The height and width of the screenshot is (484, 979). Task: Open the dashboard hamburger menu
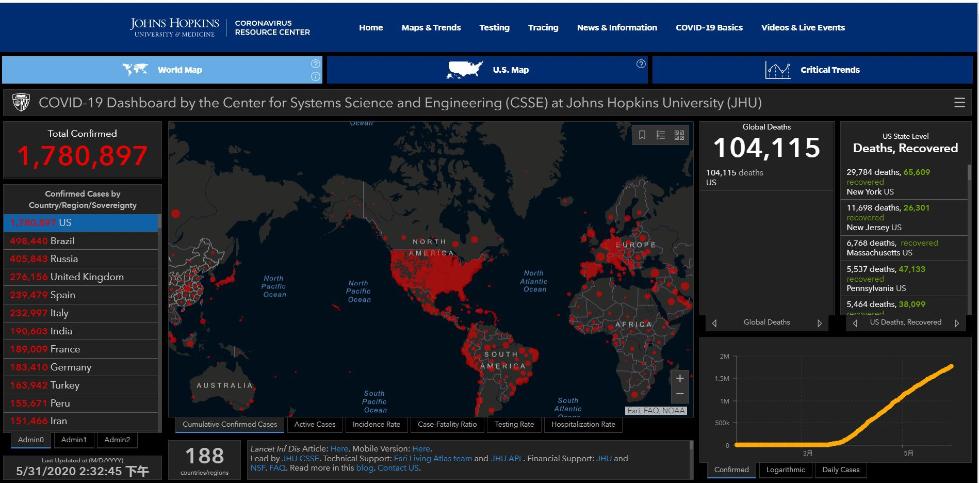tap(960, 103)
